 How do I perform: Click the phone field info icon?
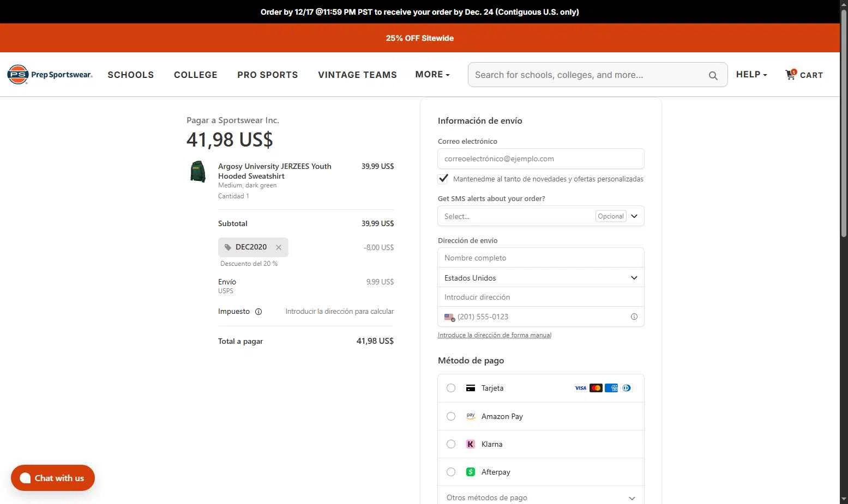point(634,317)
